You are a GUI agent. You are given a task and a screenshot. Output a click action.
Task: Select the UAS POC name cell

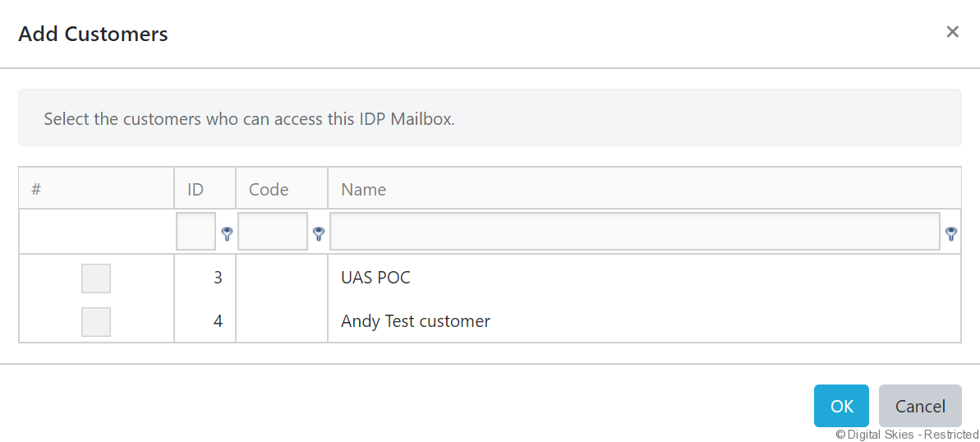click(375, 278)
